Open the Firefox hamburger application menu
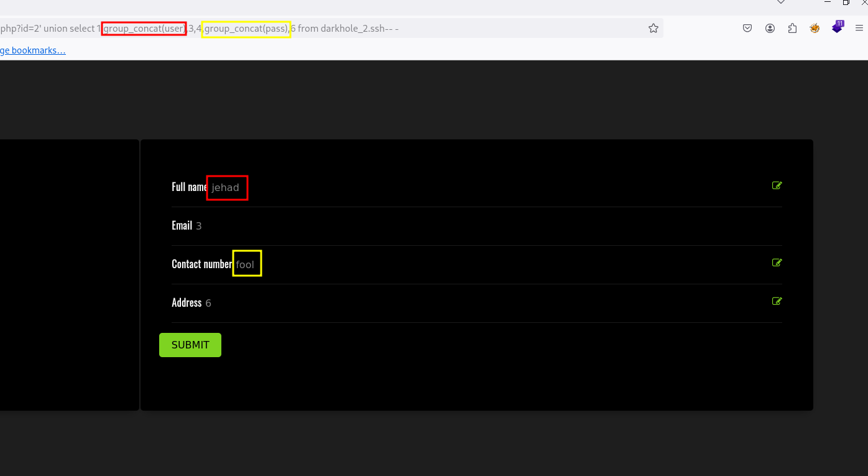 859,28
